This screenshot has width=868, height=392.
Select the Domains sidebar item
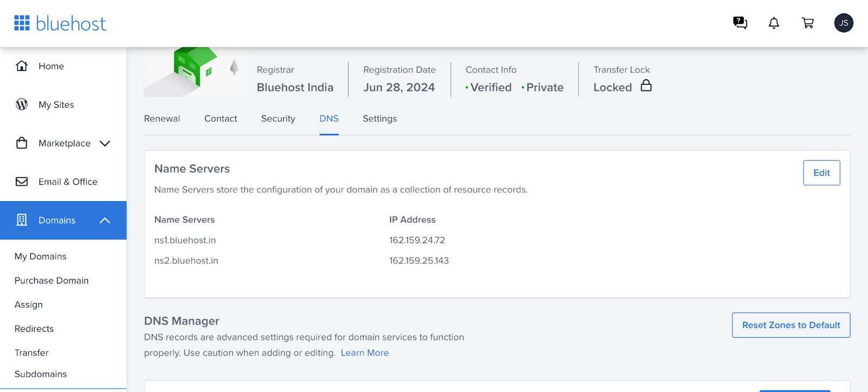pyautogui.click(x=63, y=220)
